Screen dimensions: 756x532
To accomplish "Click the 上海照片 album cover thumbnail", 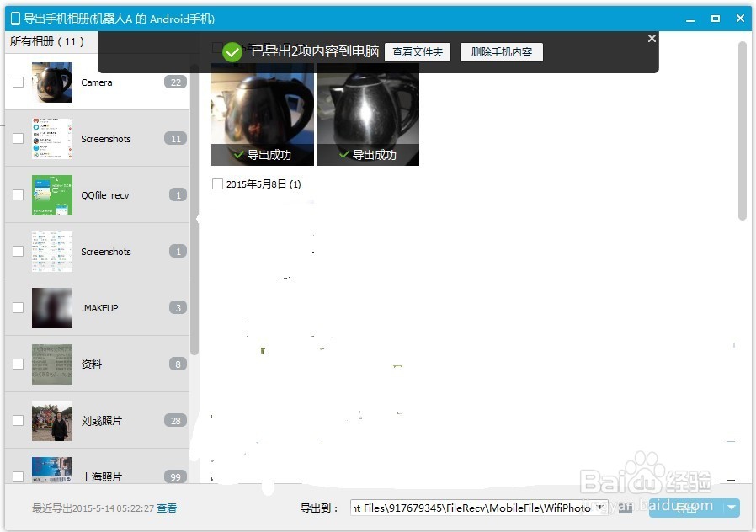I will pos(51,472).
